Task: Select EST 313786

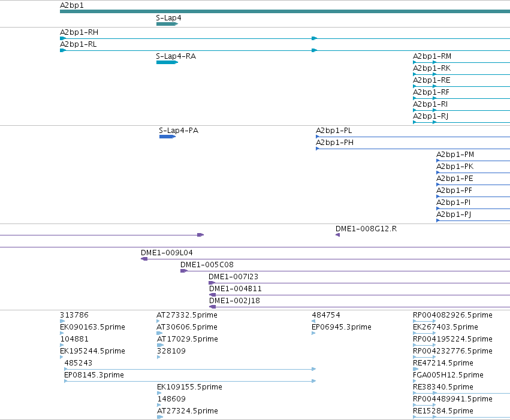Action: tap(74, 315)
